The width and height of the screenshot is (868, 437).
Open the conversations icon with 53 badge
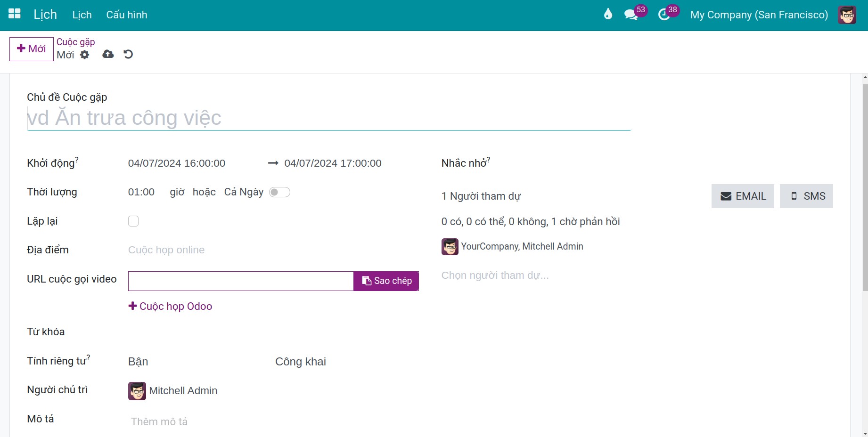tap(631, 15)
